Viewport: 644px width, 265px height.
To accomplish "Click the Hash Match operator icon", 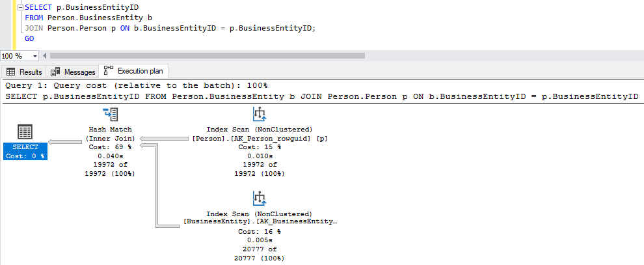I will (110, 115).
